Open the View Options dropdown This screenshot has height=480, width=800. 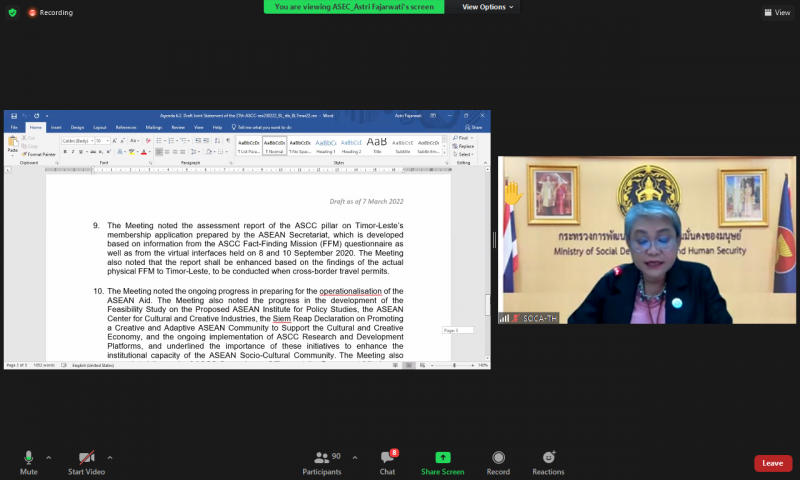pos(487,7)
